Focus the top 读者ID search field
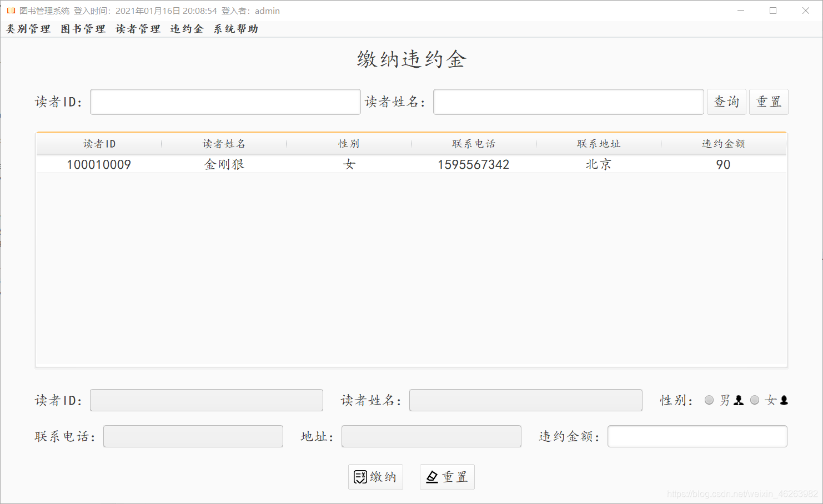This screenshot has height=504, width=823. point(225,102)
